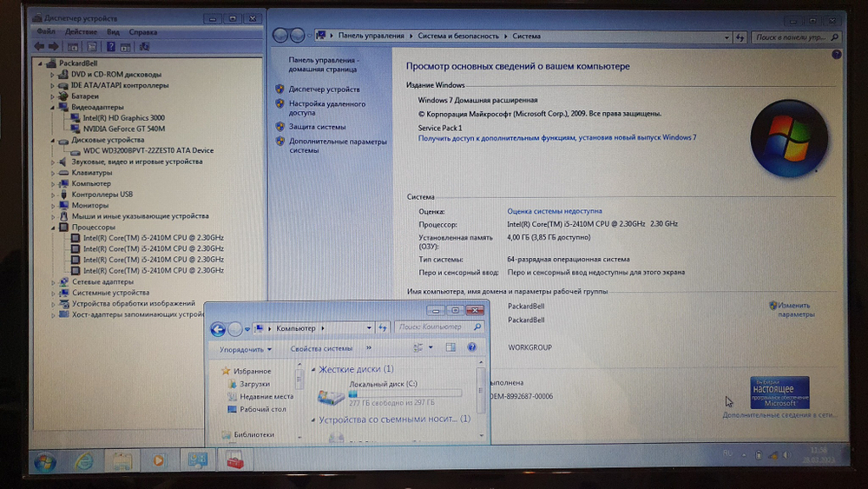Viewport: 868px width, 489px height.
Task: Click the Поиск: Компьютер search field
Action: (439, 327)
